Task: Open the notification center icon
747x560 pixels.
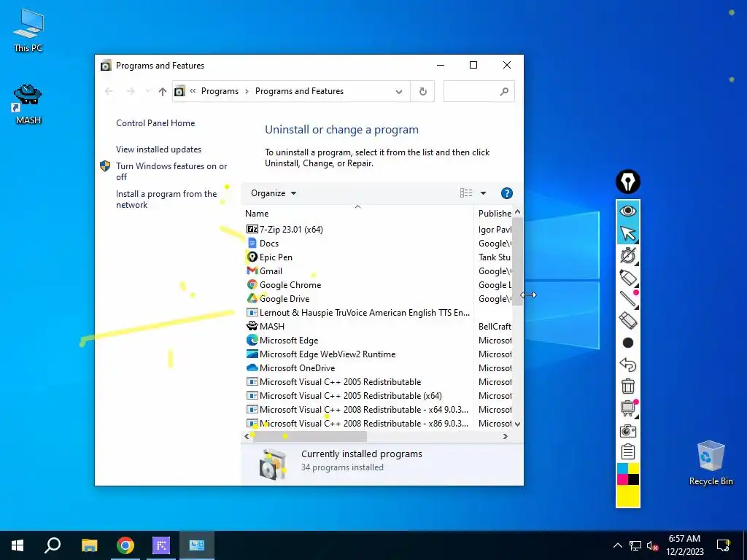Action: [724, 545]
